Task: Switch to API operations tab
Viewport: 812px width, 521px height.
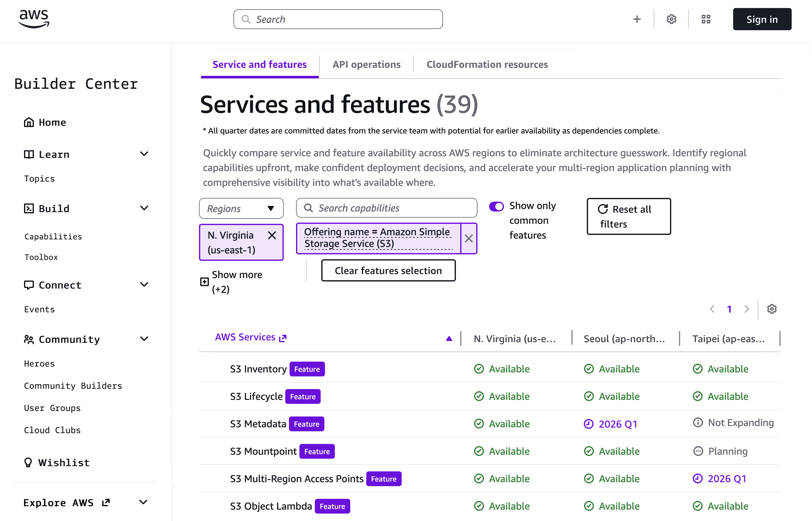Action: pos(367,64)
